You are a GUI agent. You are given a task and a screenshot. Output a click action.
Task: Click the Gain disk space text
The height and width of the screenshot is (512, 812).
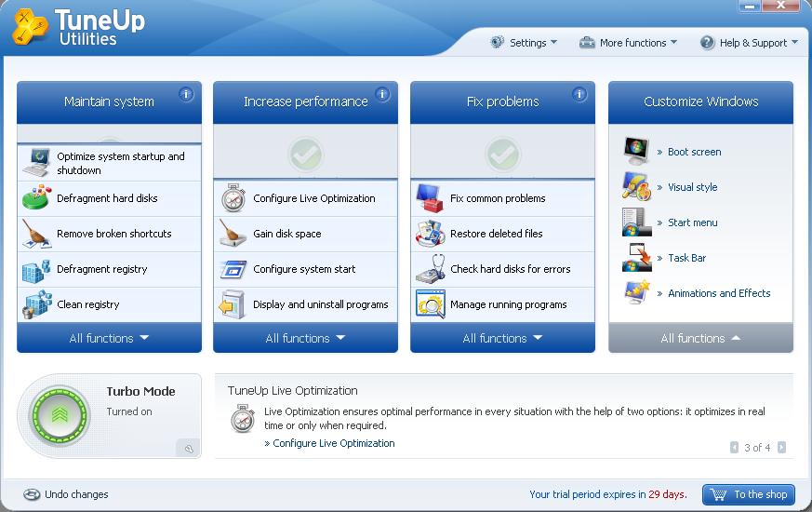286,234
